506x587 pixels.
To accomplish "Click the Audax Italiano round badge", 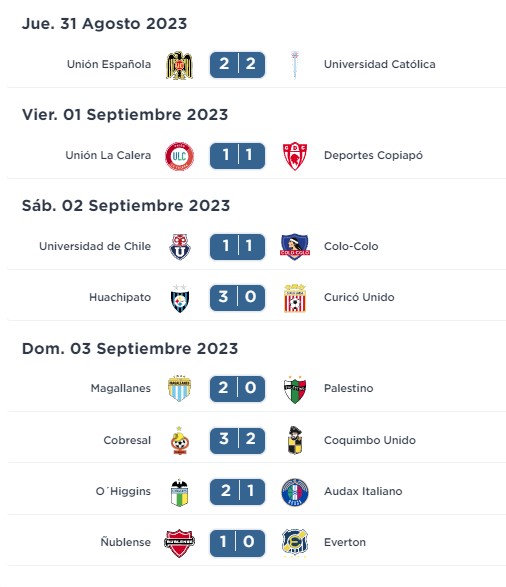I will point(295,492).
